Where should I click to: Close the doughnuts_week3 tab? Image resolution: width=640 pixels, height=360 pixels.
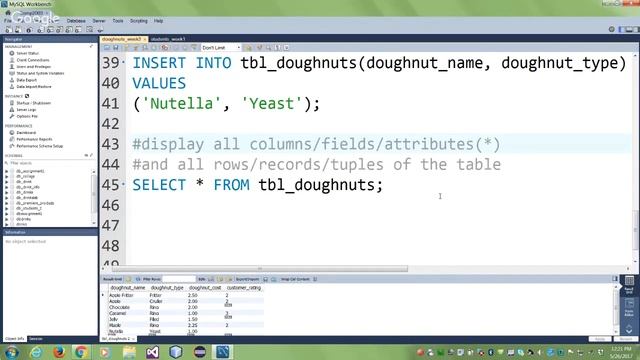pyautogui.click(x=144, y=39)
